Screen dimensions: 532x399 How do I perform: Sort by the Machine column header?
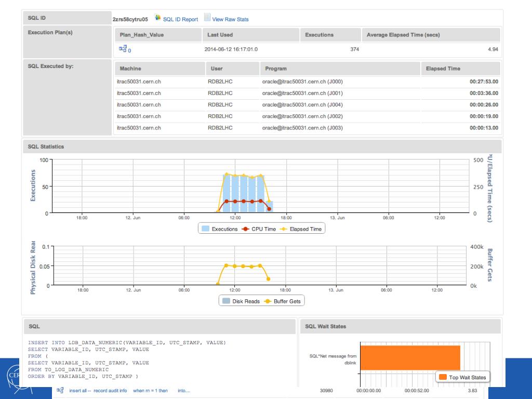coord(130,69)
